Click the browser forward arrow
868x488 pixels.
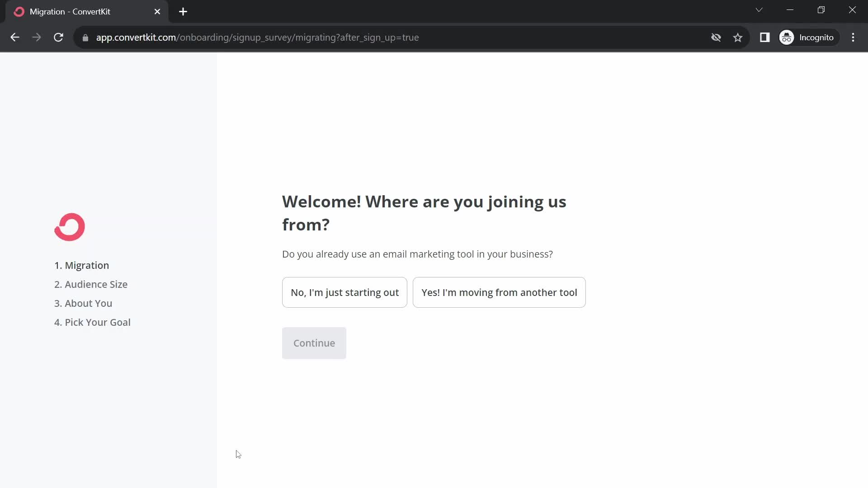pyautogui.click(x=37, y=38)
